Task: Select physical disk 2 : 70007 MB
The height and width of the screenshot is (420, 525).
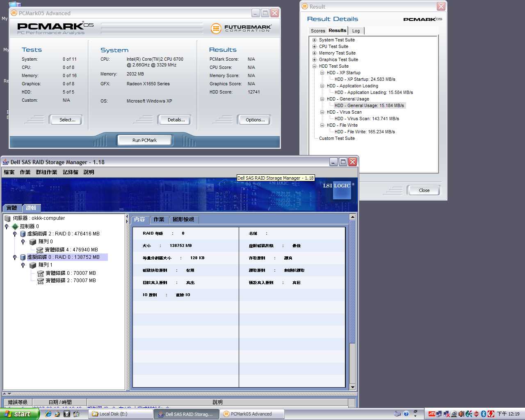Action: click(70, 281)
